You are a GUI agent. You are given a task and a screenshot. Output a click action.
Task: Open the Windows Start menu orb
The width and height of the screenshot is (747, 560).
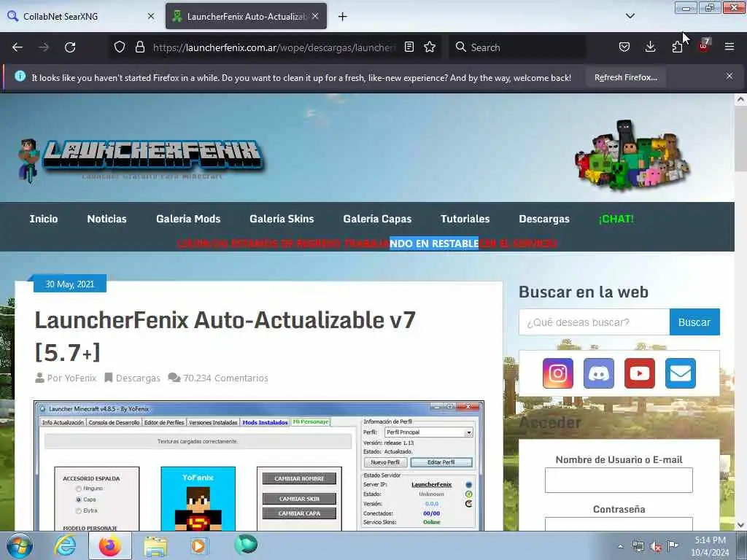click(x=18, y=545)
